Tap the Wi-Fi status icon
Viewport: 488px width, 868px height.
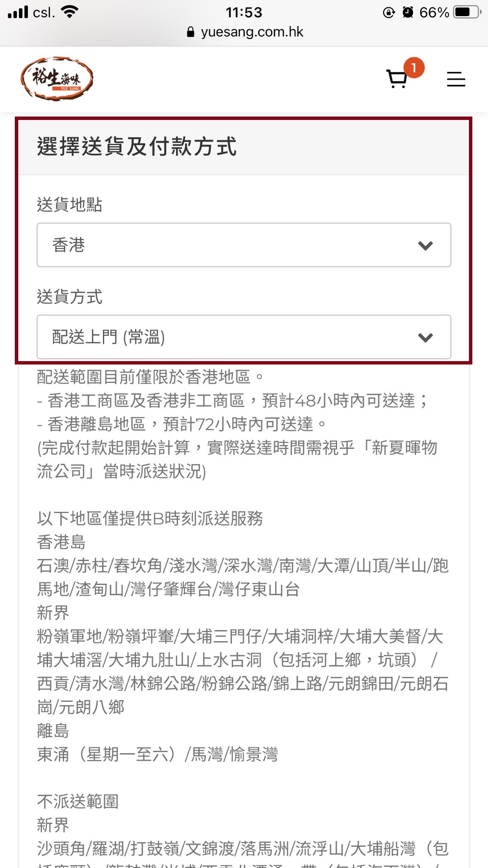click(69, 12)
